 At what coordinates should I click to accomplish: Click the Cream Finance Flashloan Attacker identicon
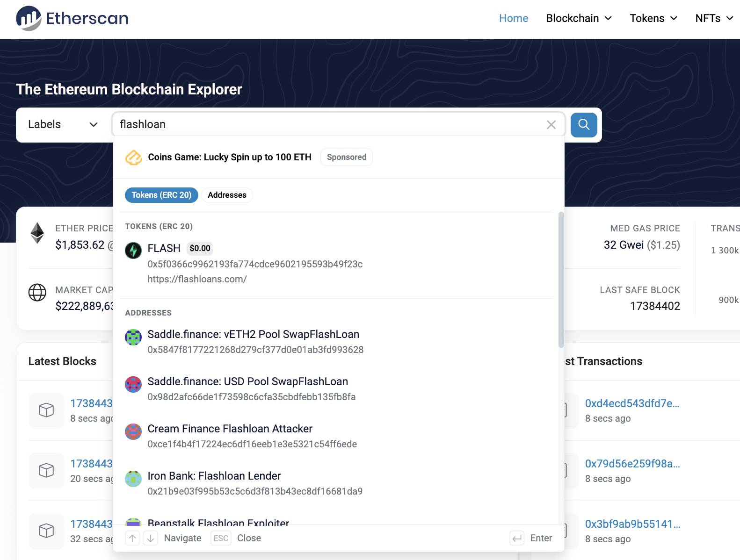coord(133,431)
